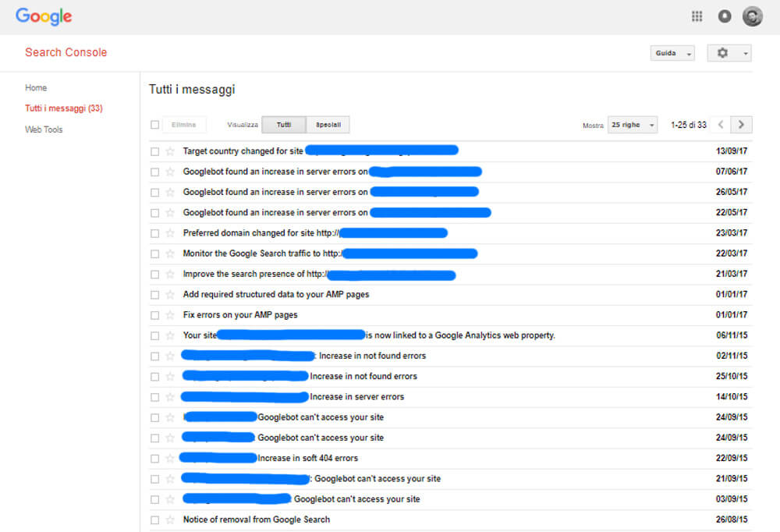Select the Speciali view tab
The height and width of the screenshot is (532, 780).
click(x=328, y=124)
